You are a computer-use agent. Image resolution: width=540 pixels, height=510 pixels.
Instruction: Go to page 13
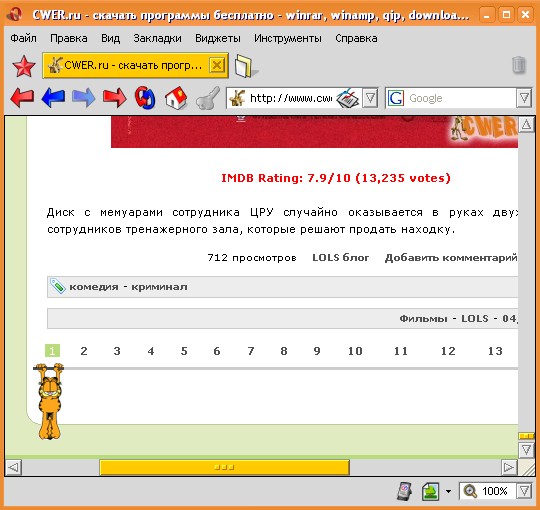tap(495, 351)
